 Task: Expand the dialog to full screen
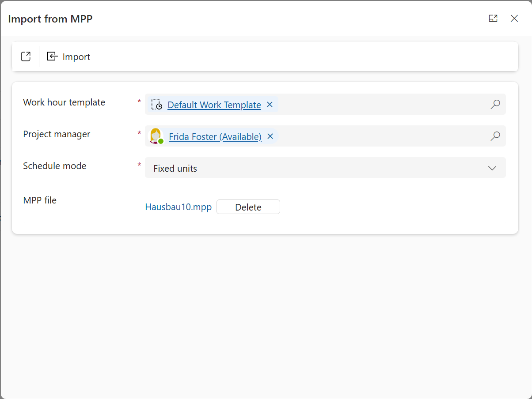tap(493, 19)
